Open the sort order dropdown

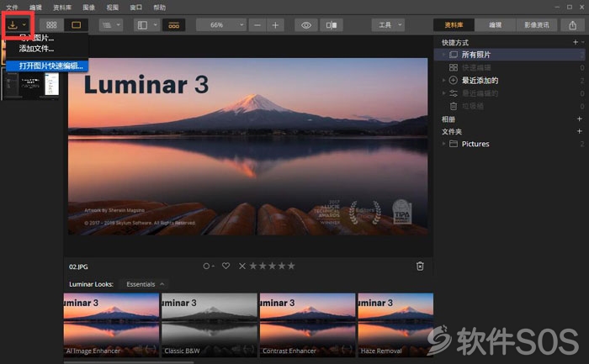click(x=111, y=25)
